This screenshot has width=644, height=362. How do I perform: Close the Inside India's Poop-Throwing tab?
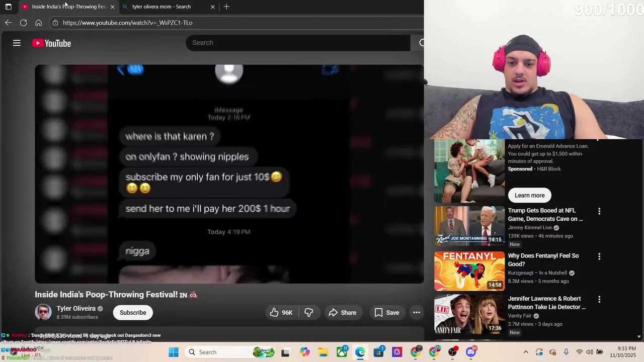click(x=112, y=7)
